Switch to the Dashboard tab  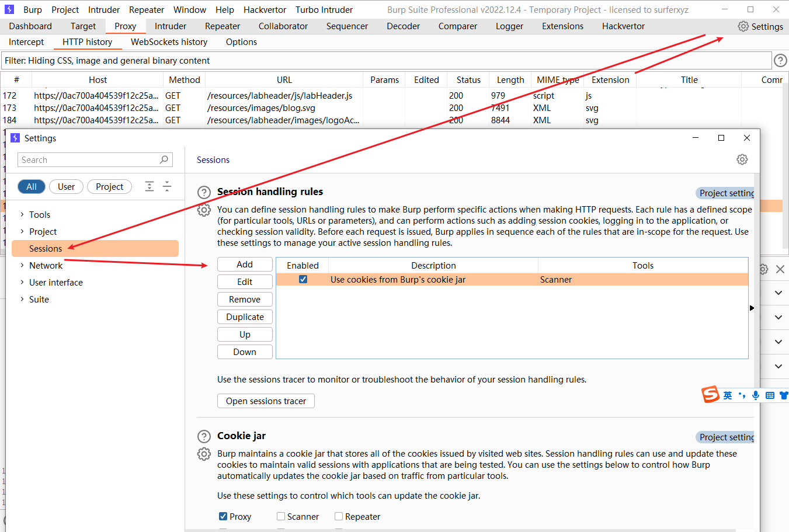[30, 26]
